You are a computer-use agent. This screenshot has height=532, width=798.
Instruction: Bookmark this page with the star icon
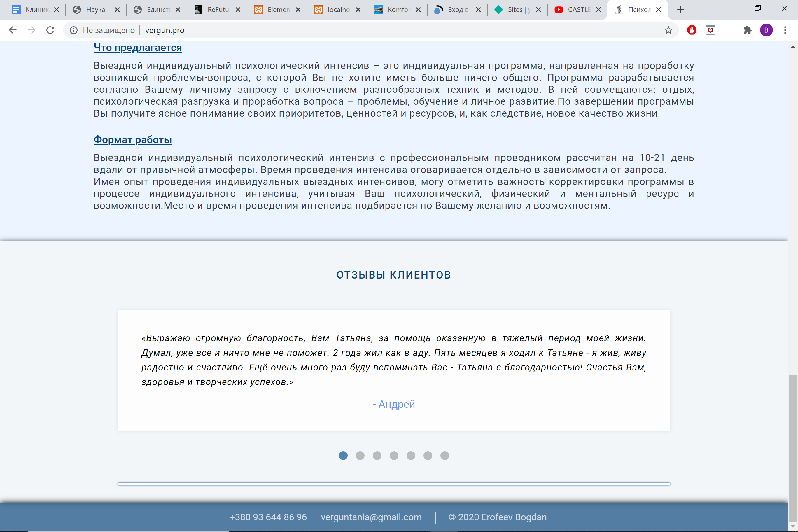[x=668, y=30]
